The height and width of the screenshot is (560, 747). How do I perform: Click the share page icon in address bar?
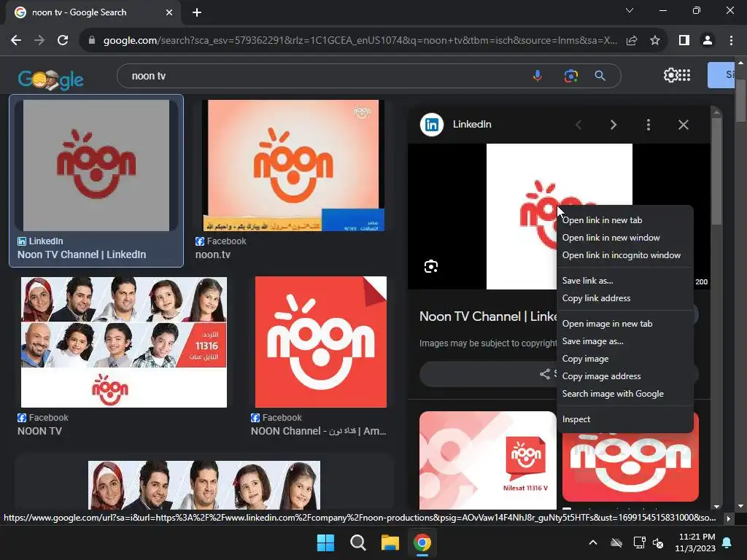click(x=632, y=41)
